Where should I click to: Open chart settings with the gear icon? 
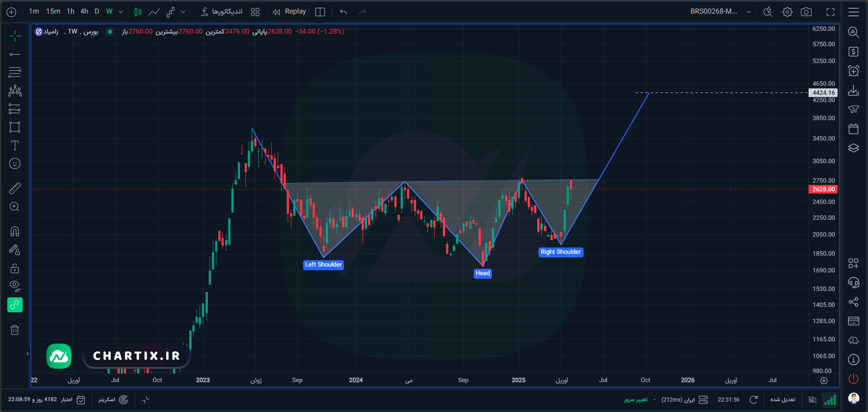[x=787, y=12]
